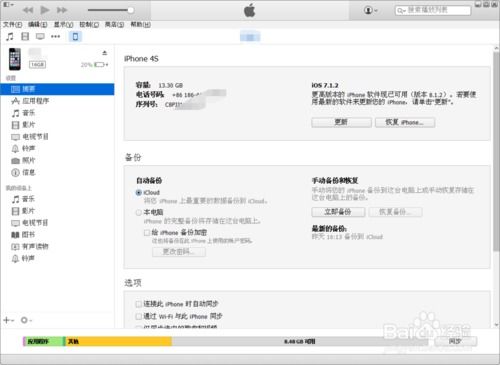
Task: Open the account dropdown by user icon
Action: (x=371, y=10)
